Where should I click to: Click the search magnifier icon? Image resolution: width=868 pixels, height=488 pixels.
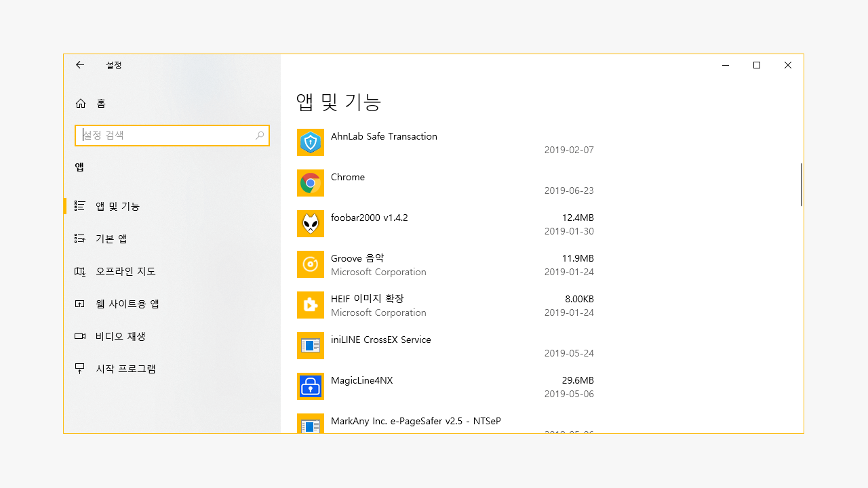point(260,136)
